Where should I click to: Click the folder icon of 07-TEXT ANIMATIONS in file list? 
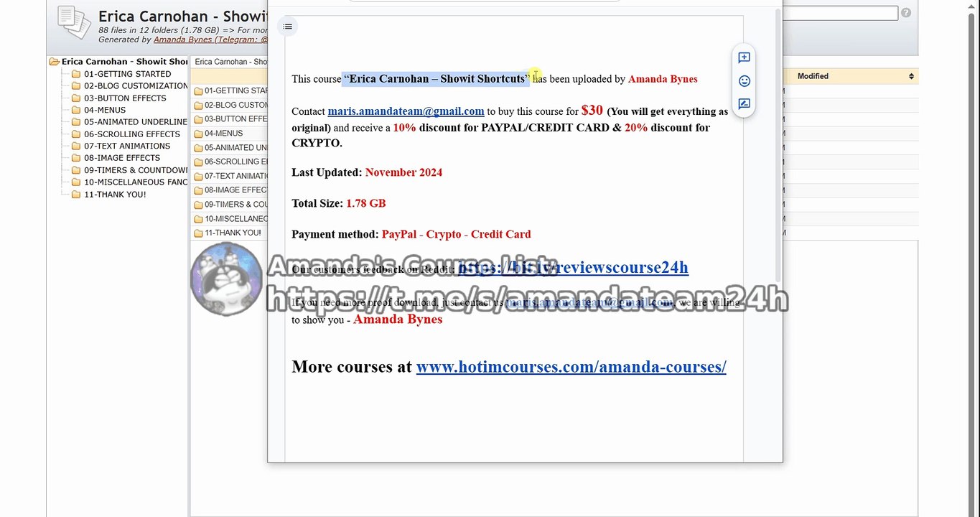click(198, 176)
